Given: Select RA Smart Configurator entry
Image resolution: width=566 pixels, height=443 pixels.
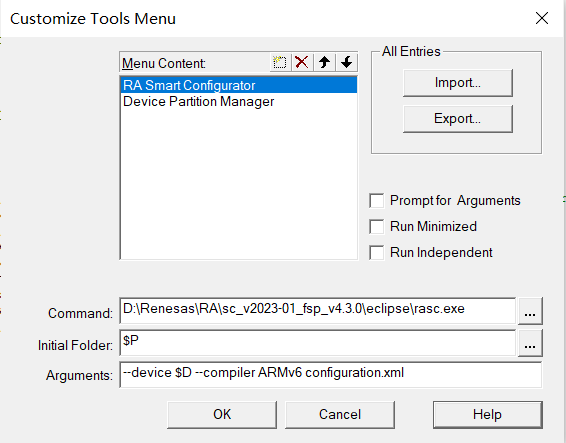Looking at the screenshot, I should [x=239, y=85].
